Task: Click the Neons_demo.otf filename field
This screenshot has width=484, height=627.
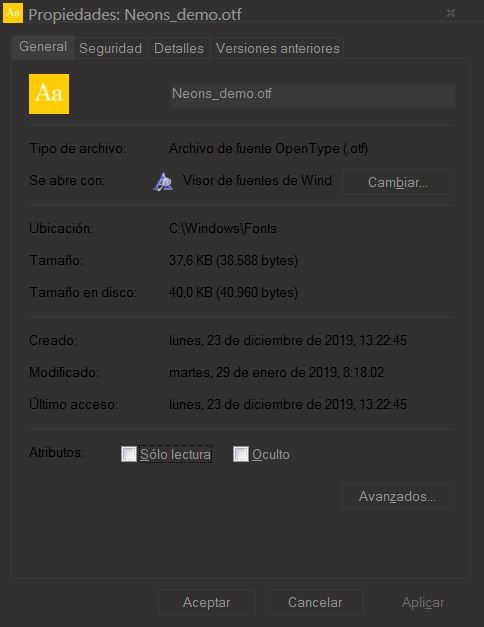Action: click(x=312, y=94)
